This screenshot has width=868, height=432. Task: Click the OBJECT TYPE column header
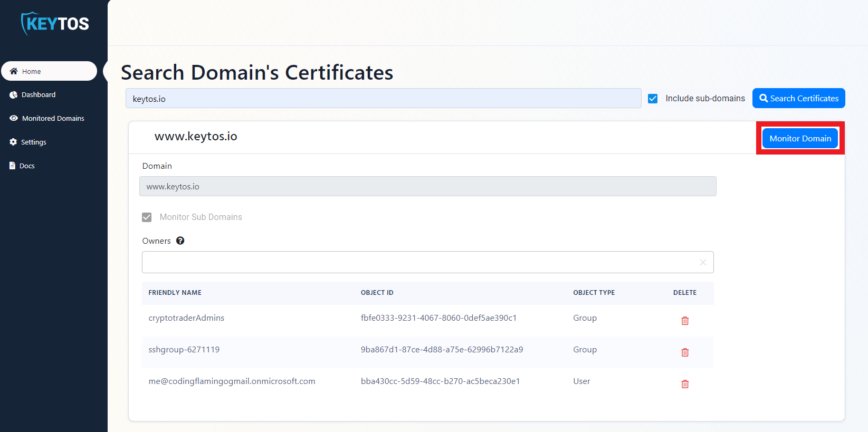(x=594, y=293)
